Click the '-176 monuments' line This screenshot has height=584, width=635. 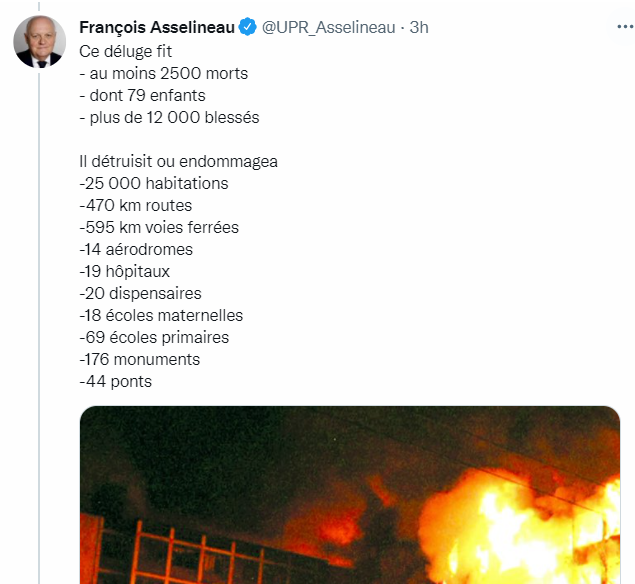[139, 359]
